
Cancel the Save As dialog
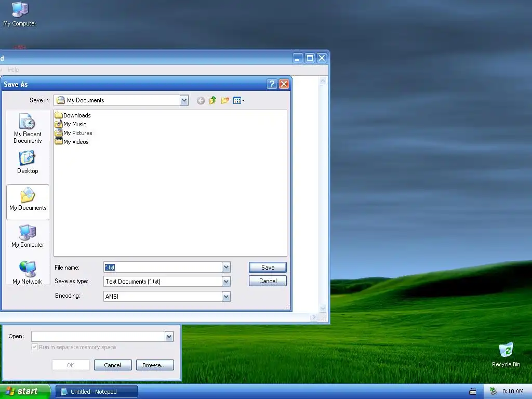268,281
